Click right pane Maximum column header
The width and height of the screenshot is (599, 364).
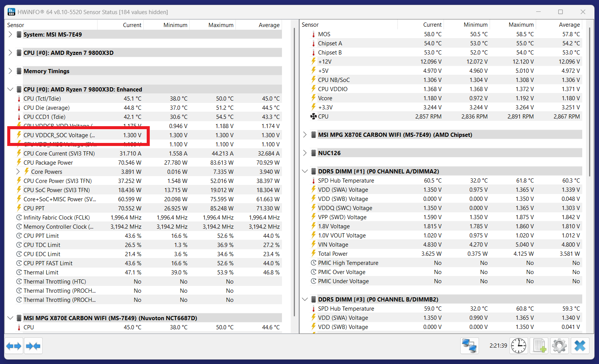click(x=513, y=25)
